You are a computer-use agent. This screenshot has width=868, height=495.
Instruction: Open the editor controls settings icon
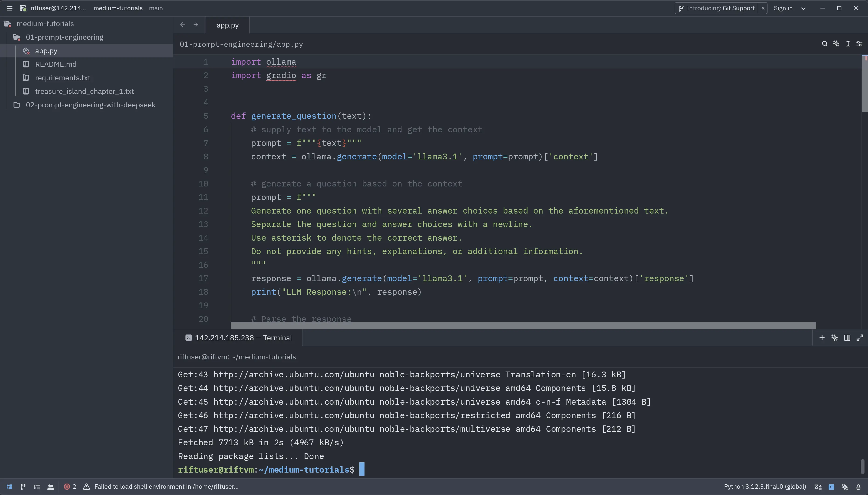point(859,44)
